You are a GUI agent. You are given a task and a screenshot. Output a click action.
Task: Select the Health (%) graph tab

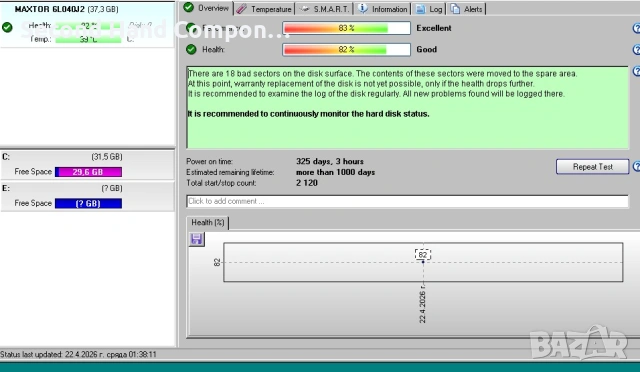(208, 223)
